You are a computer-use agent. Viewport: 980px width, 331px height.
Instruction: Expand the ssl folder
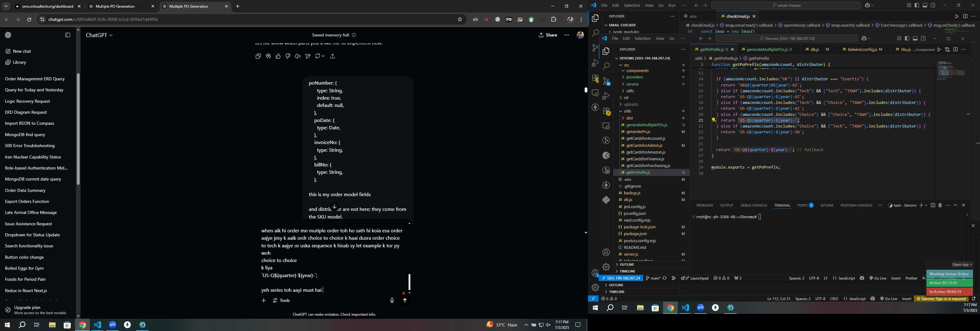click(626, 98)
